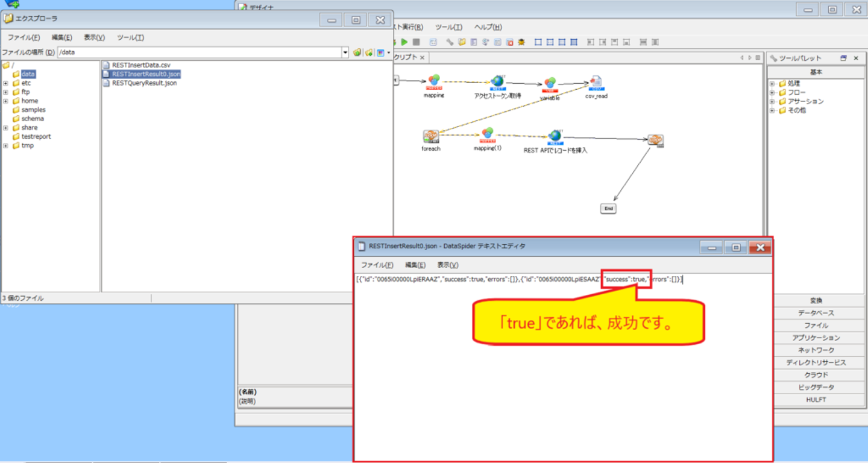
Task: Expand the etc folder in Explorer tree
Action: [x=5, y=83]
